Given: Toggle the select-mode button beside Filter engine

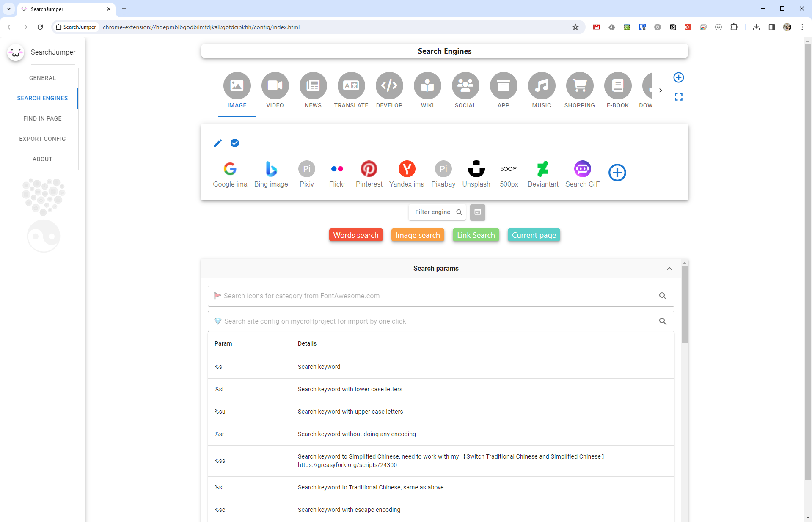Looking at the screenshot, I should coord(478,212).
